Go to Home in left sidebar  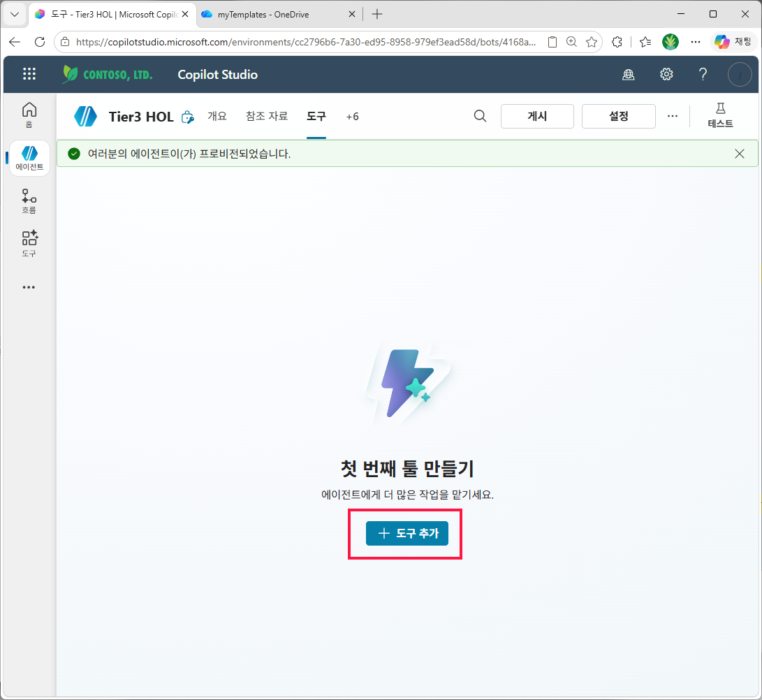click(29, 115)
